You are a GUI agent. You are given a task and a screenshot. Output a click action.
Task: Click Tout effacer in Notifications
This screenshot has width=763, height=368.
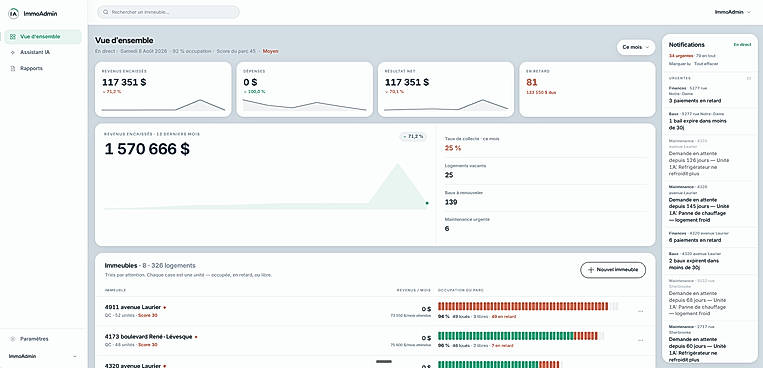point(706,64)
